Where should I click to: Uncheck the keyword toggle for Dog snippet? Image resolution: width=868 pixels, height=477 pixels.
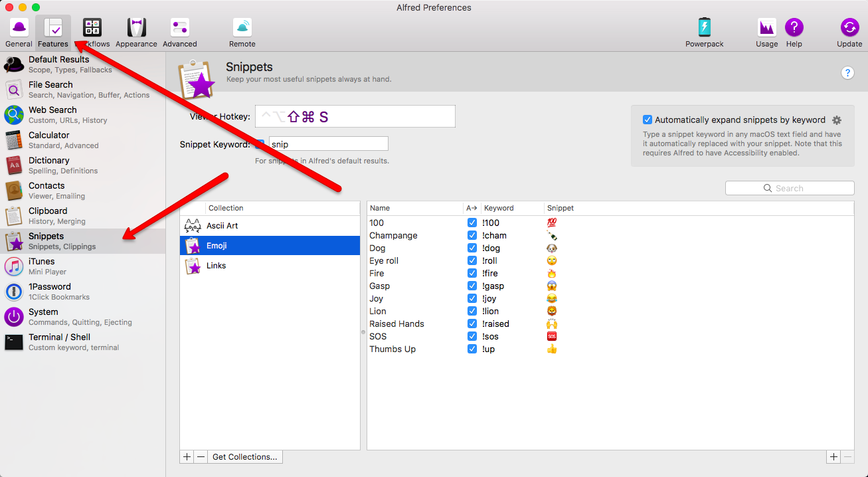pos(472,248)
